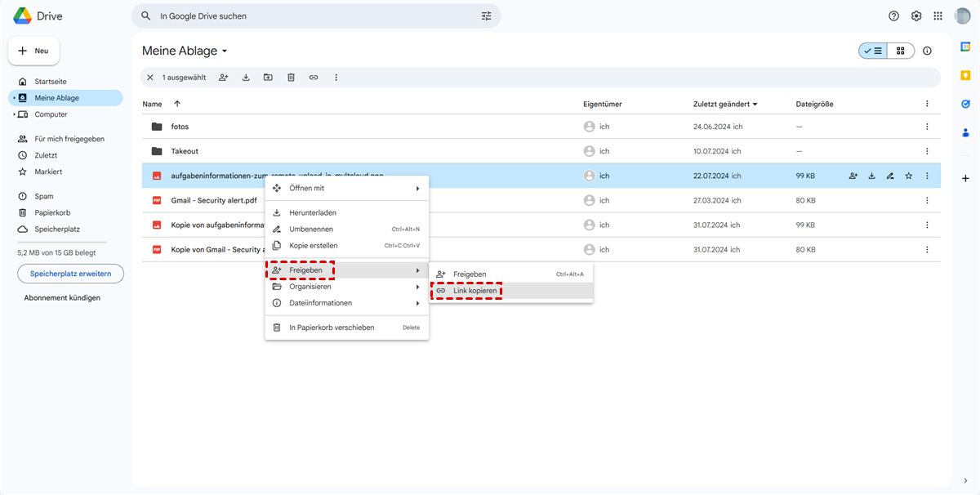Open the help question mark icon
The image size is (980, 495).
[x=893, y=16]
